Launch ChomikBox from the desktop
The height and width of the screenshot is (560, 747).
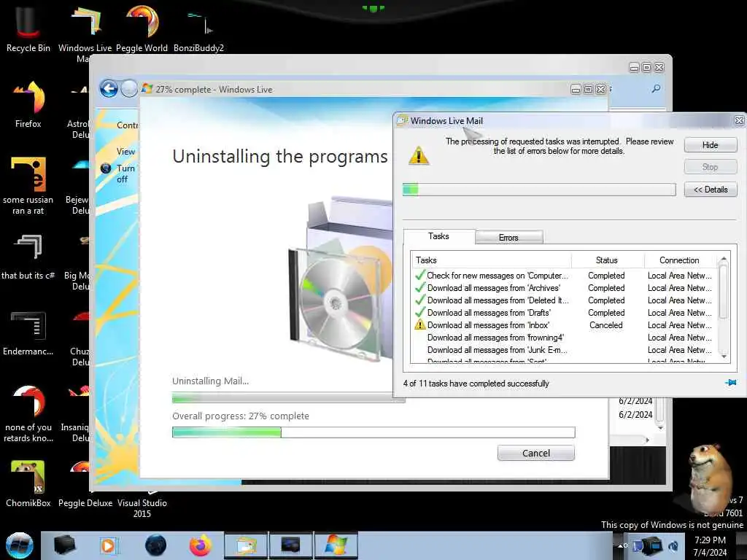tap(28, 483)
